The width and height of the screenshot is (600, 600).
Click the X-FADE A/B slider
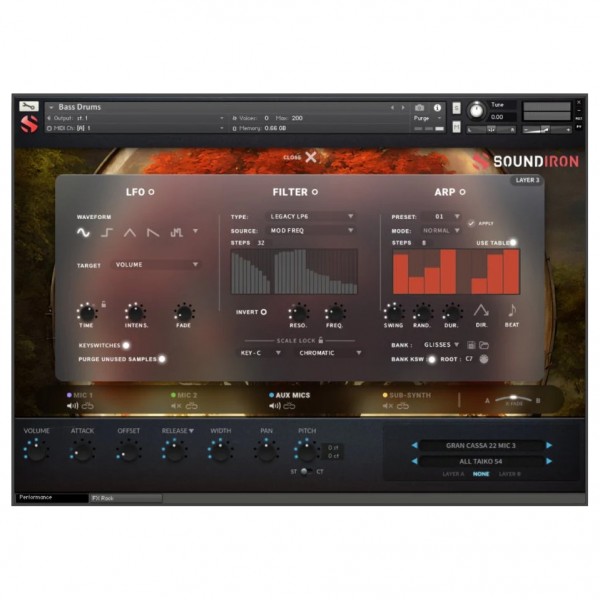[513, 399]
